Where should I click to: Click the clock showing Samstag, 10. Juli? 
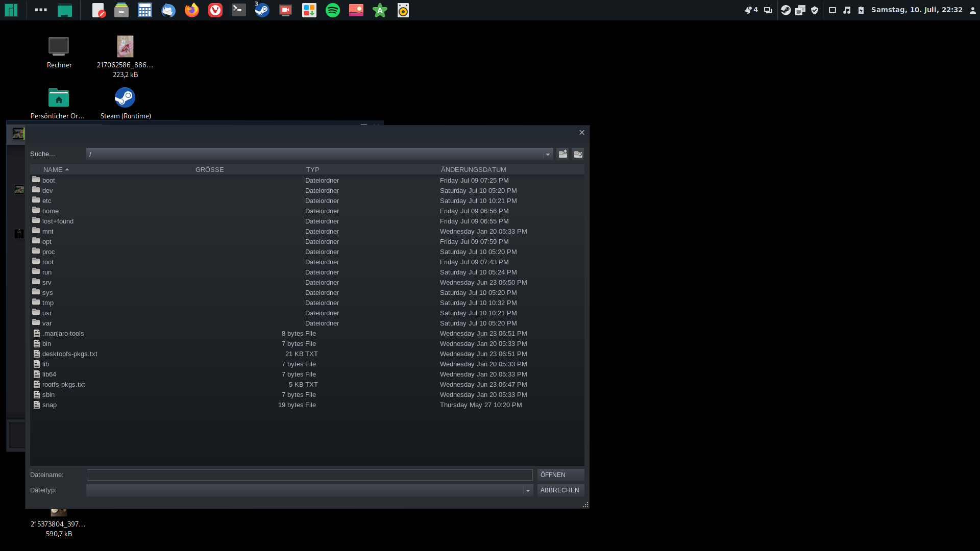[x=917, y=10]
